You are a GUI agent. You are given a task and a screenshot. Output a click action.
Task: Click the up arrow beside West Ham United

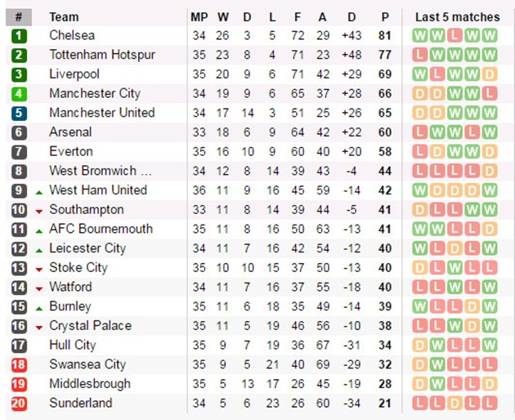pos(38,190)
